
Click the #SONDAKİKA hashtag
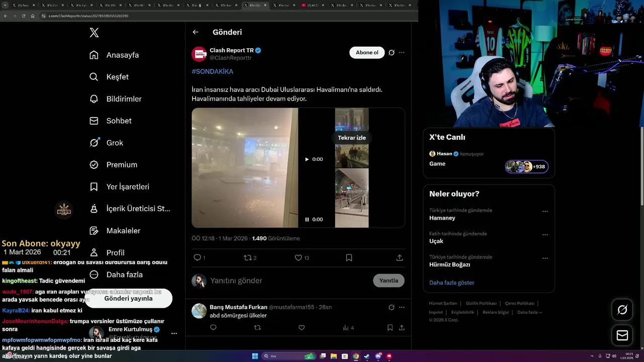212,71
